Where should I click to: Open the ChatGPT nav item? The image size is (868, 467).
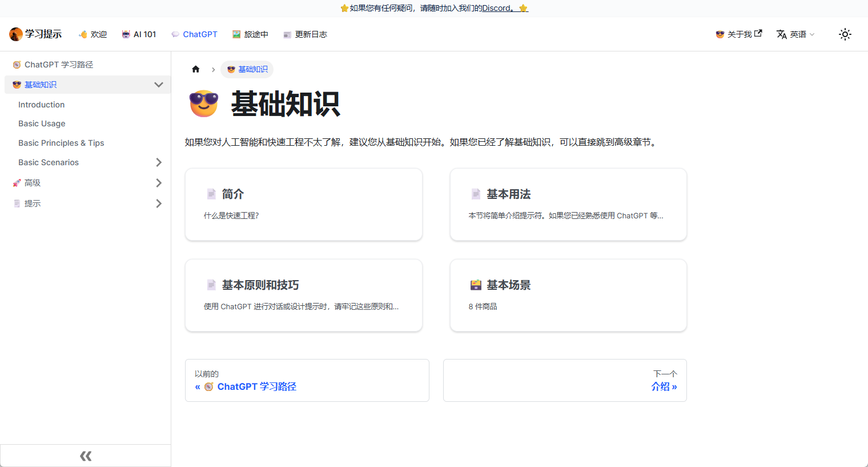(x=194, y=34)
